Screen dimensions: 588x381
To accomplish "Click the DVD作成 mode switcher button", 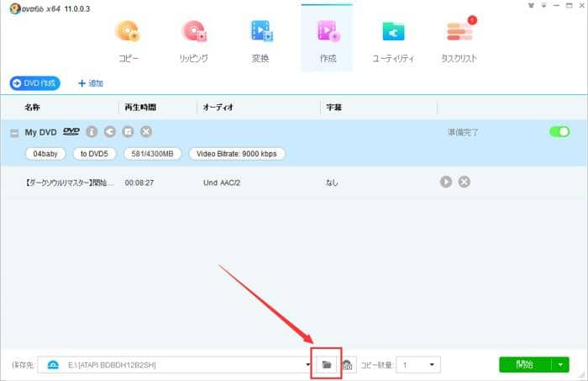I will pyautogui.click(x=35, y=83).
